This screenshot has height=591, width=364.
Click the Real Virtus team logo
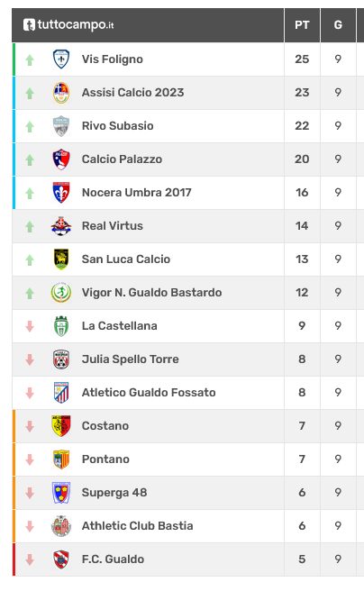pos(61,226)
